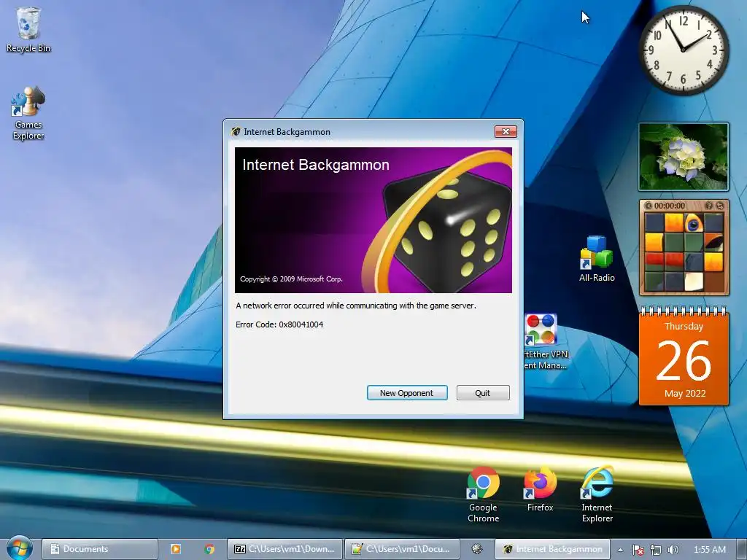The image size is (747, 560).
Task: Click the Chrome taskbar icon
Action: (209, 549)
